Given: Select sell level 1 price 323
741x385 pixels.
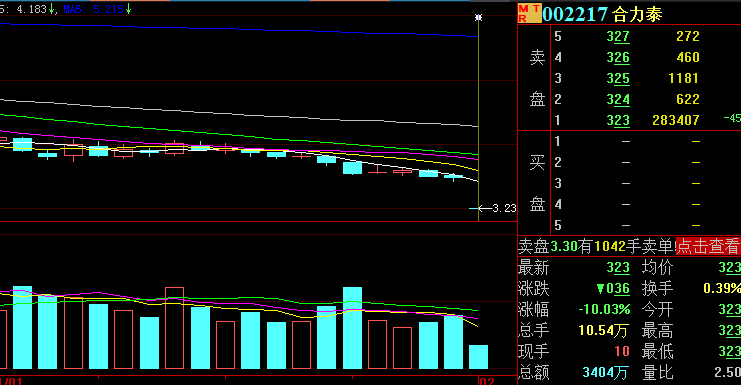Looking at the screenshot, I should 618,120.
